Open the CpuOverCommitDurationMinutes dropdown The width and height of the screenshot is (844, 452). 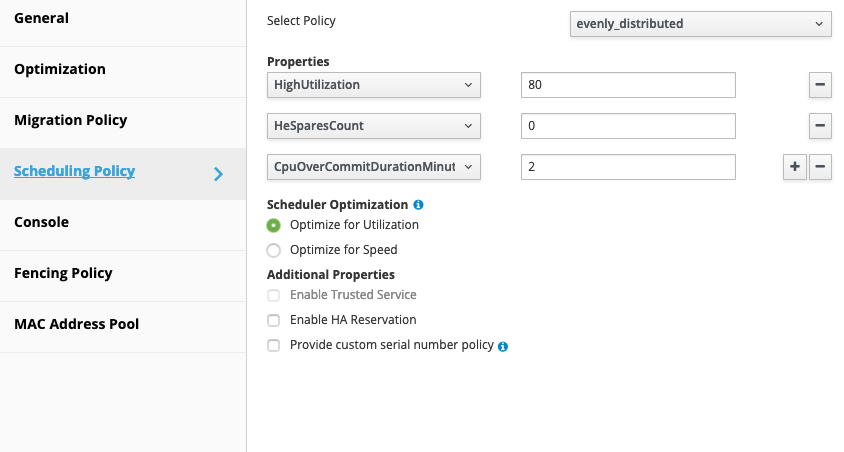click(373, 167)
